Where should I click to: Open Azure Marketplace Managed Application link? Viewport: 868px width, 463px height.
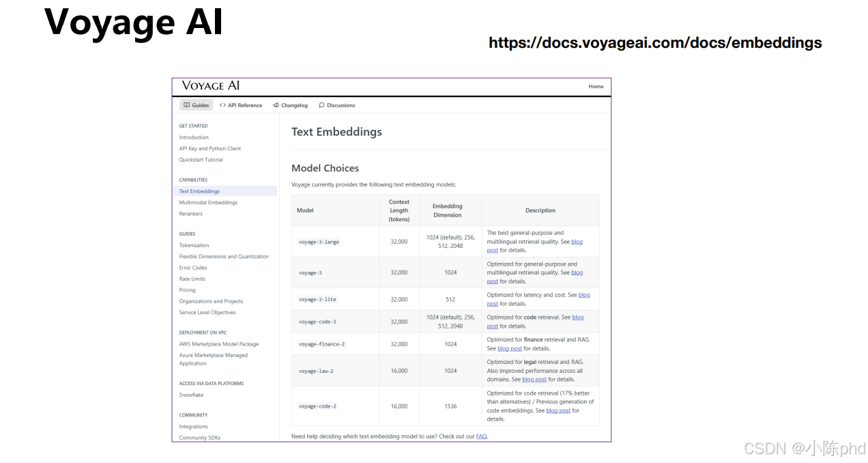click(x=214, y=359)
